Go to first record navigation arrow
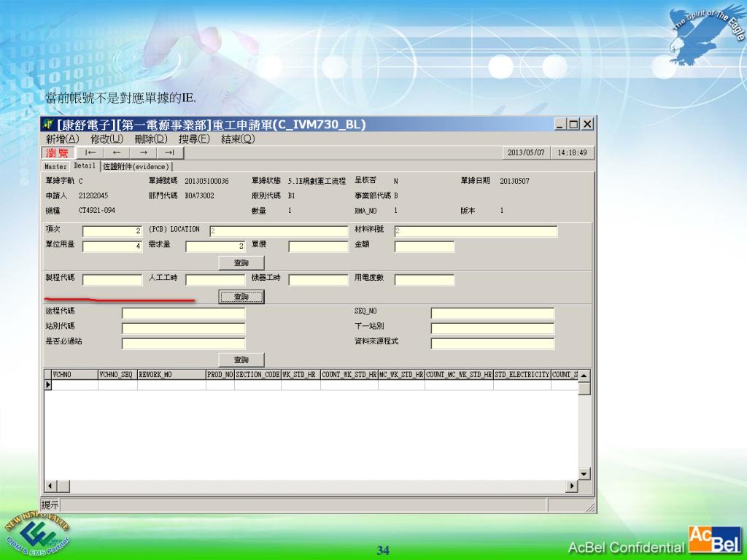This screenshot has width=747, height=560. [x=90, y=153]
